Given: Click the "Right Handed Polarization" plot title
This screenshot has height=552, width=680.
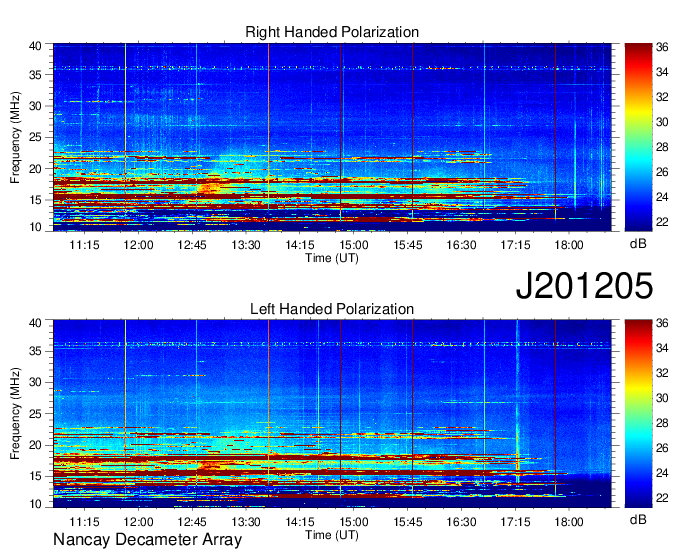Looking at the screenshot, I should (332, 32).
